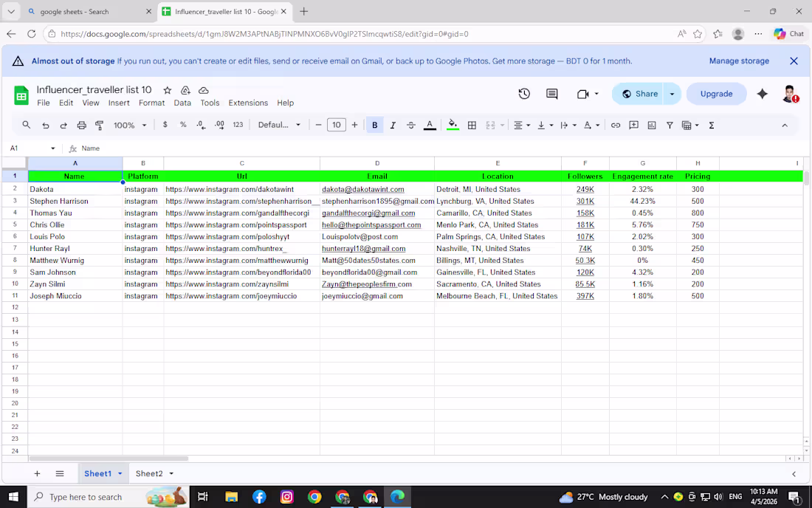Click the Windows Start button
The height and width of the screenshot is (508, 812).
[x=13, y=497]
